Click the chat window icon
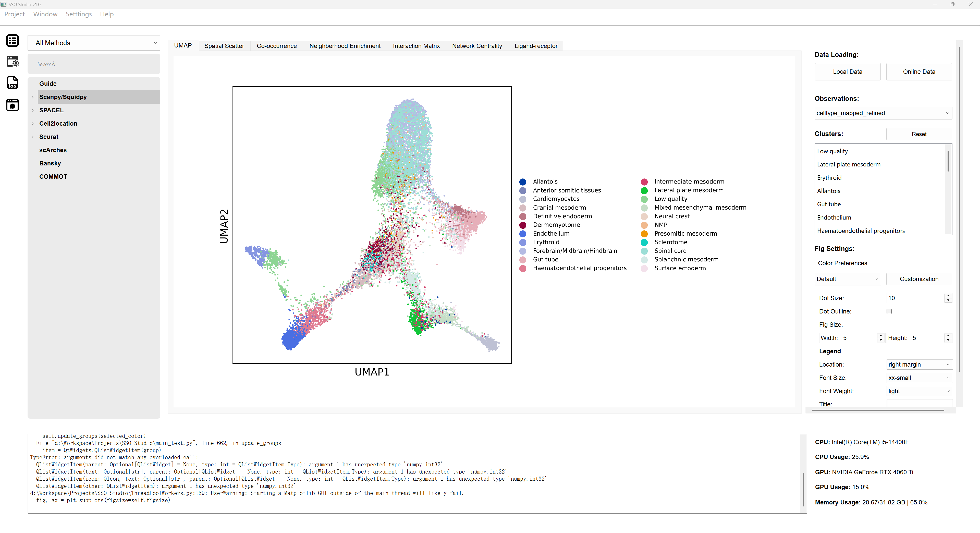 point(13,105)
